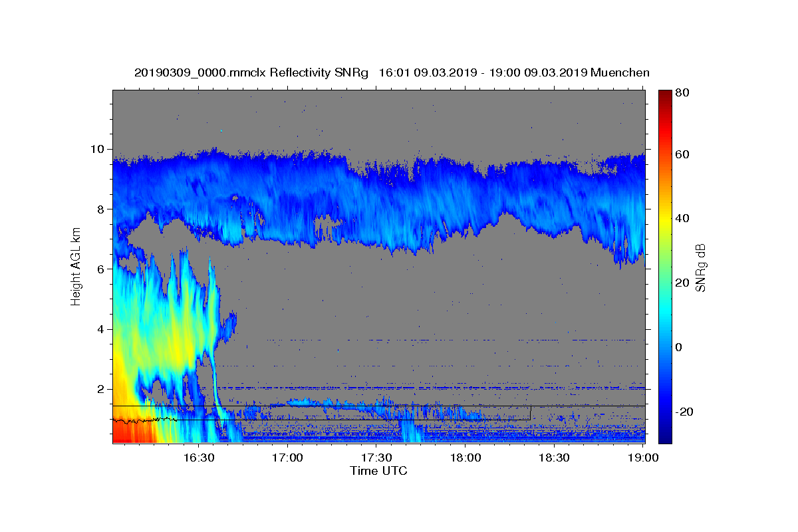Click the 17:30 time axis label
The image size is (798, 532).
click(x=376, y=458)
